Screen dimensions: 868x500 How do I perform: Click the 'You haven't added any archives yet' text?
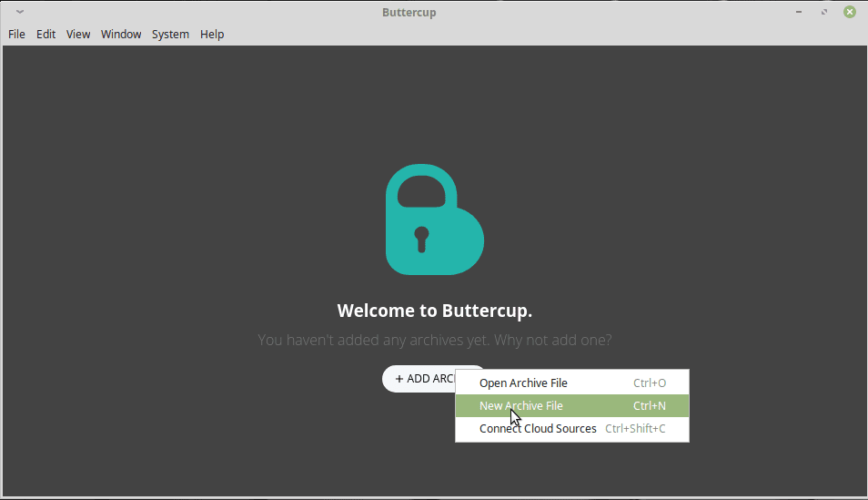coord(435,340)
